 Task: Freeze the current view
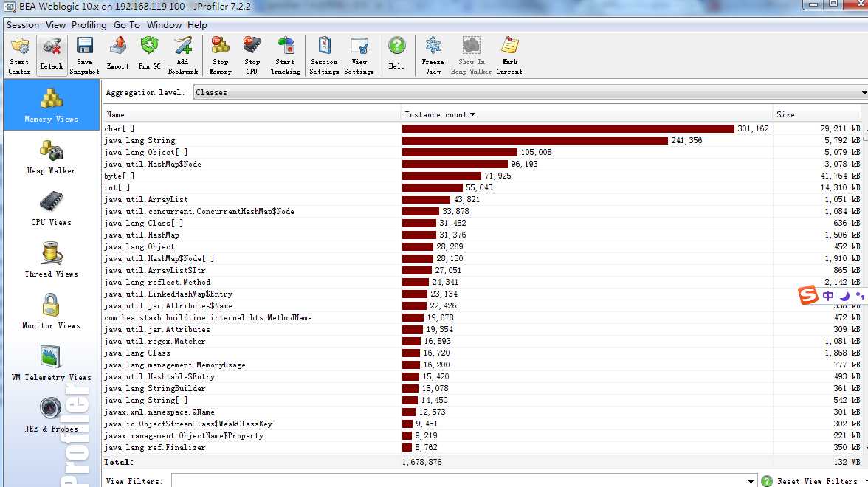433,46
